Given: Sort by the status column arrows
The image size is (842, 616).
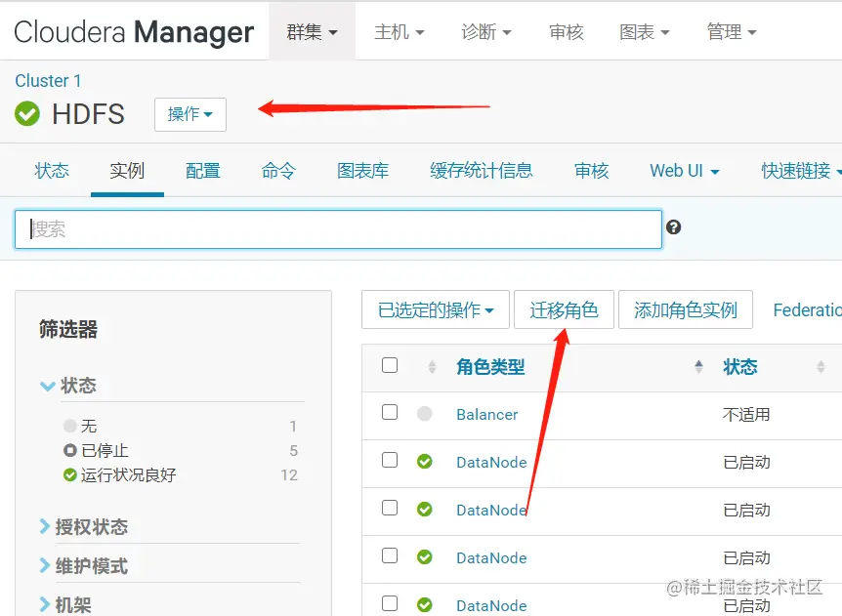Looking at the screenshot, I should 821,367.
